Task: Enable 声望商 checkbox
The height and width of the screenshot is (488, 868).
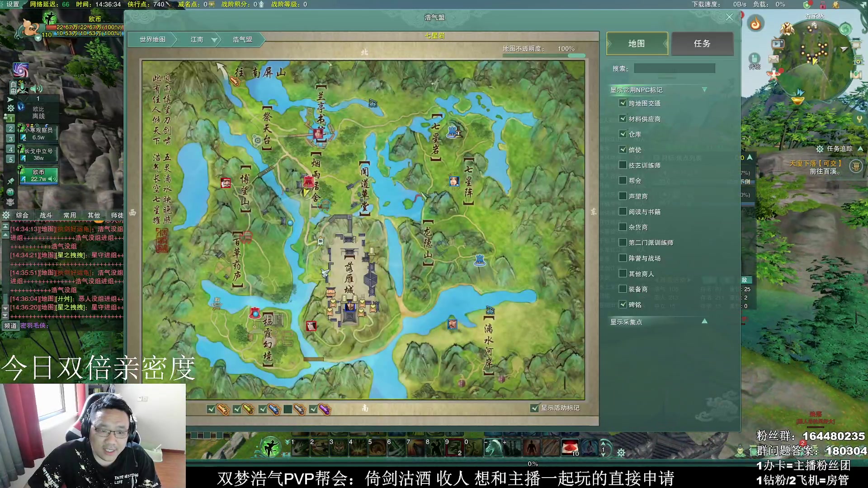Action: 623,196
